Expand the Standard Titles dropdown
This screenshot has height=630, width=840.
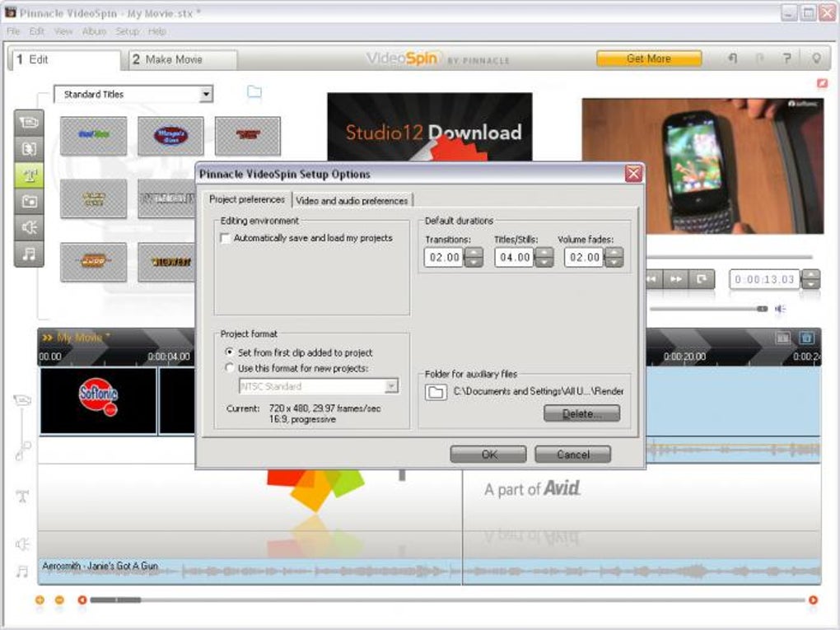(206, 95)
